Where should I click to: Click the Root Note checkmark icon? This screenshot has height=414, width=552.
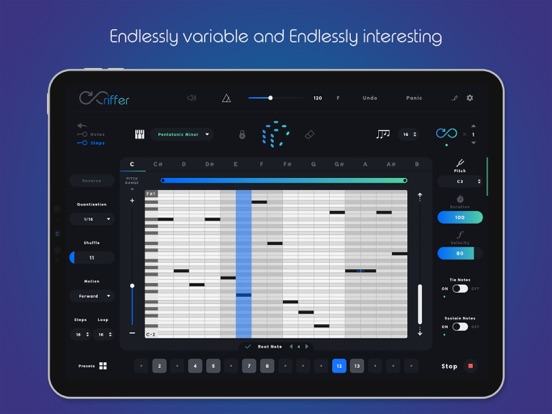248,347
